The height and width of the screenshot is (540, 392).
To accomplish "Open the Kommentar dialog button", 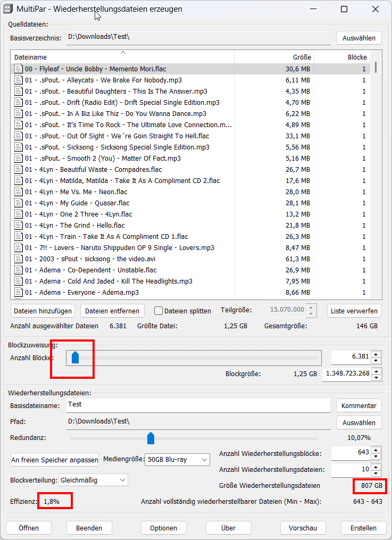I will point(358,406).
